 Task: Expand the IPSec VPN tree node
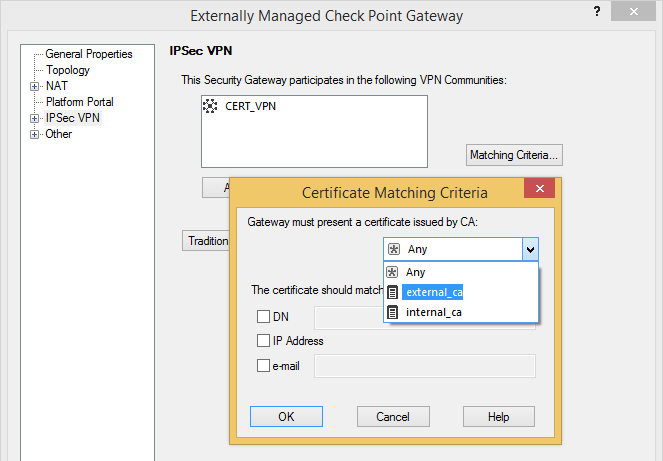[35, 118]
